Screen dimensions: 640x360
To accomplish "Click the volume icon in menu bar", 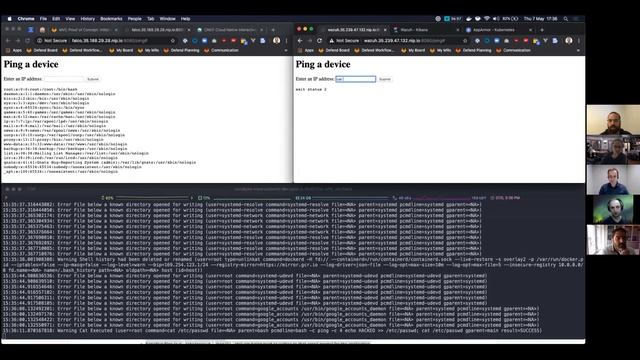I will (x=496, y=19).
